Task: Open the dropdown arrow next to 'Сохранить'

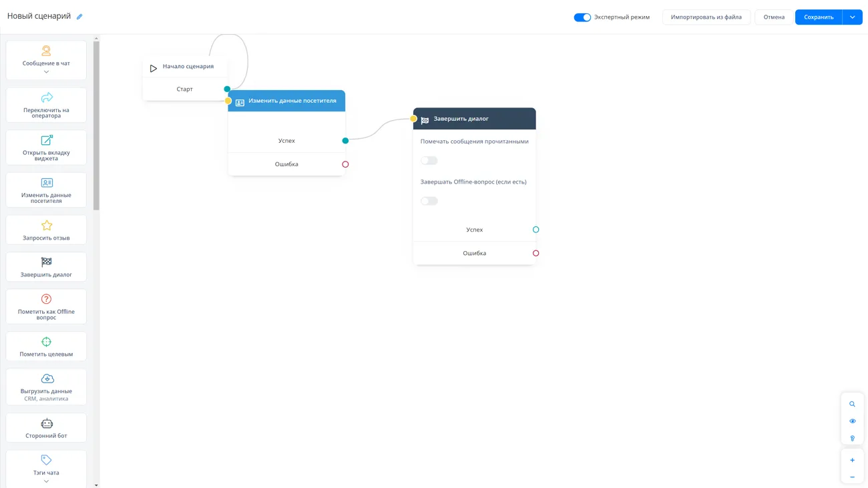Action: point(853,17)
